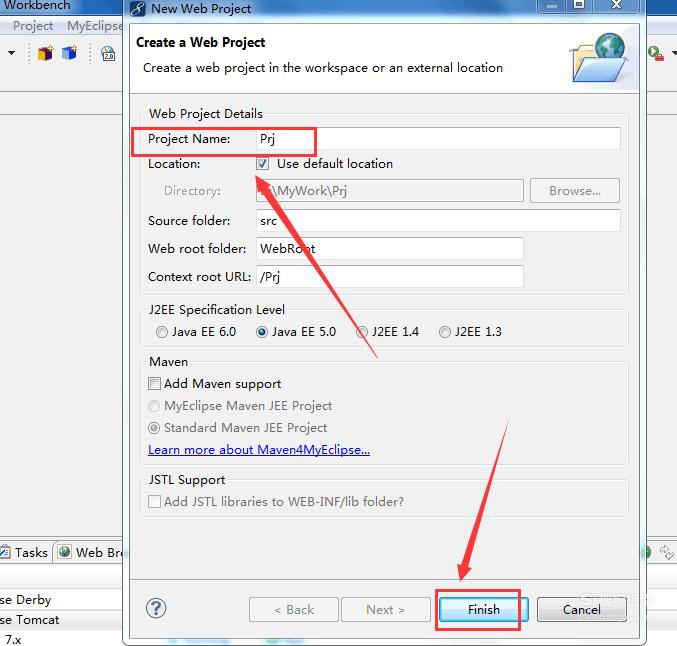Click the Finish button

[484, 609]
